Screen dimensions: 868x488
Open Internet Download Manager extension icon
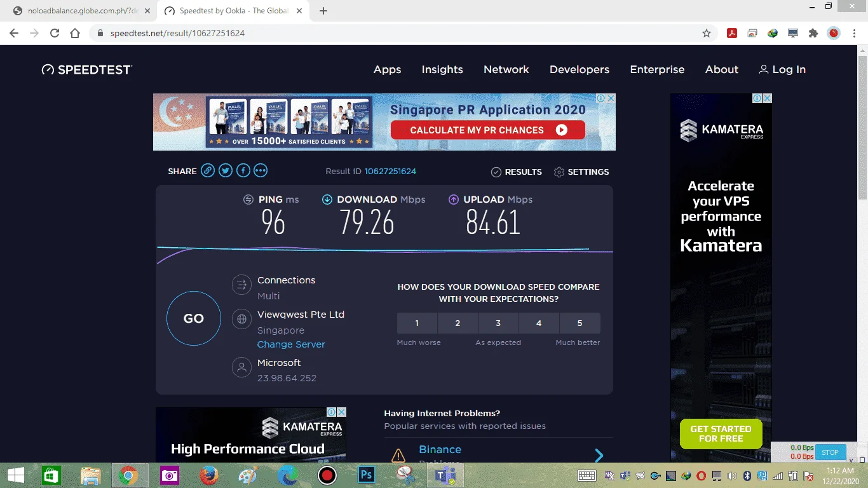pyautogui.click(x=773, y=33)
